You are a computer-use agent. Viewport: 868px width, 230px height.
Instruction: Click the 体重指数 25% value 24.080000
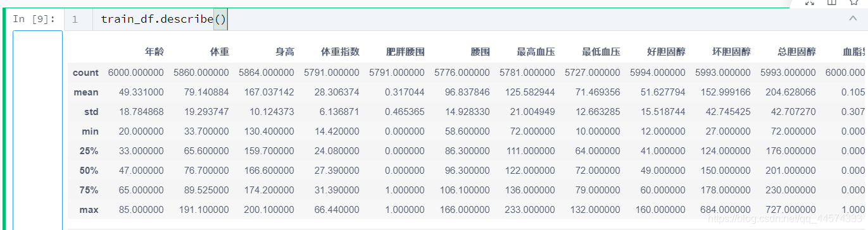pyautogui.click(x=337, y=151)
